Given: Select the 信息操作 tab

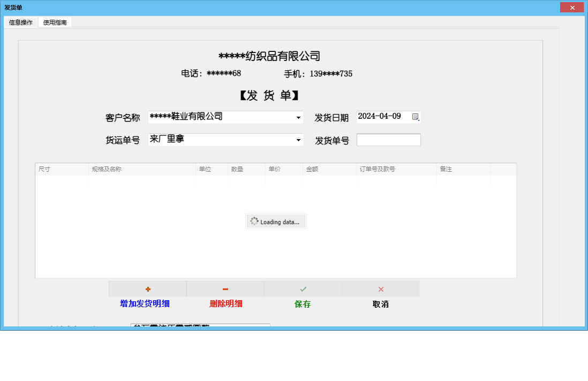Looking at the screenshot, I should pyautogui.click(x=20, y=22).
